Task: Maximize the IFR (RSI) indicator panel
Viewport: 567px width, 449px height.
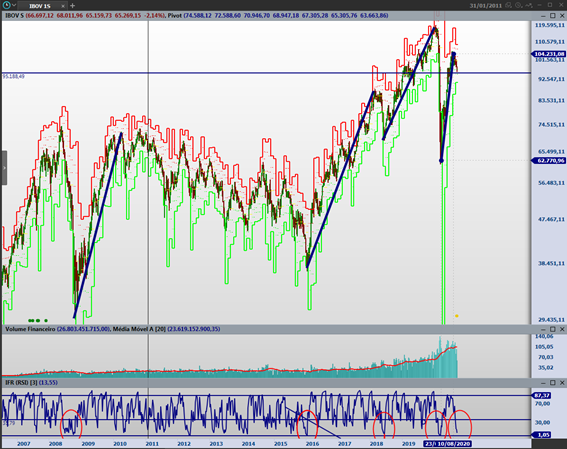Action: click(x=553, y=382)
